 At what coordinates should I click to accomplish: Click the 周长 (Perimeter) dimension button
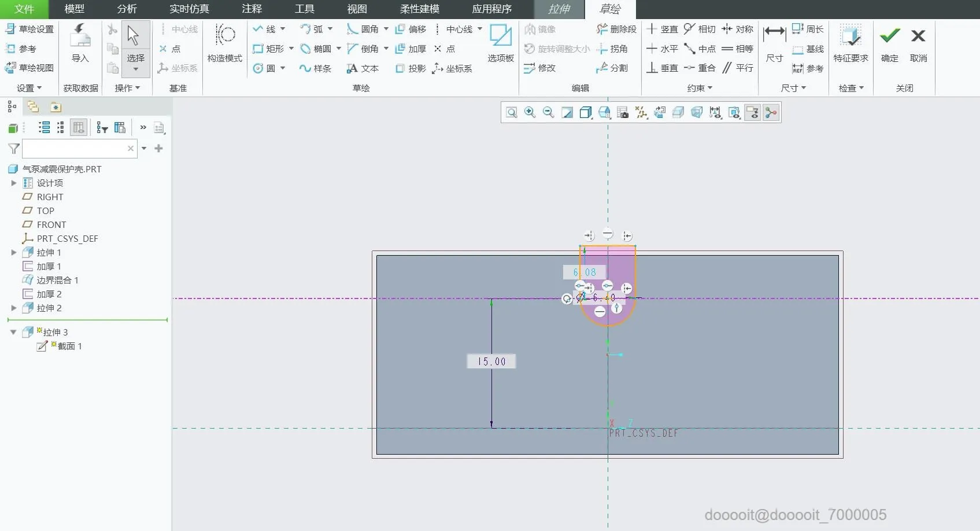808,29
